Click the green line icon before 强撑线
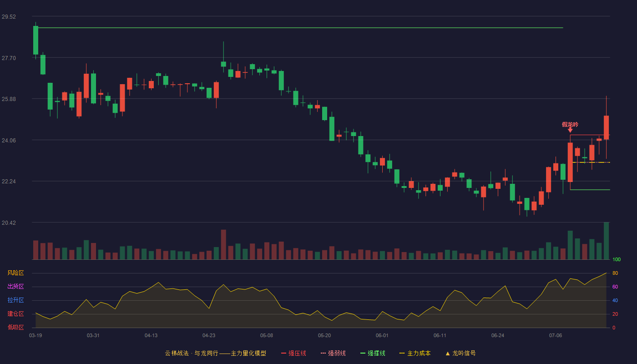Viewport: 637px width, 364px height. tap(363, 353)
